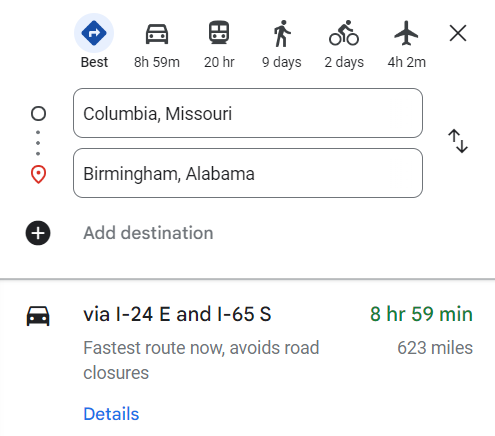Click the car icon beside route
The width and height of the screenshot is (495, 436).
pos(38,316)
